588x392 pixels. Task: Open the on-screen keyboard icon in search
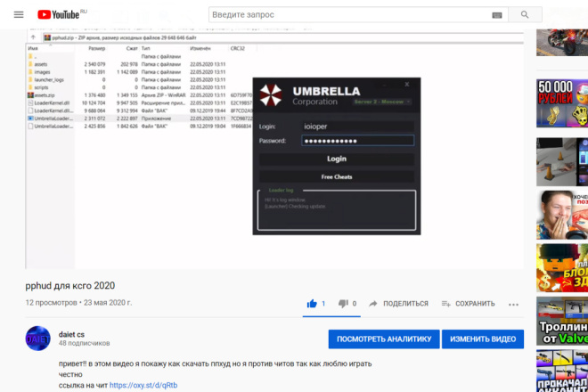pyautogui.click(x=497, y=15)
